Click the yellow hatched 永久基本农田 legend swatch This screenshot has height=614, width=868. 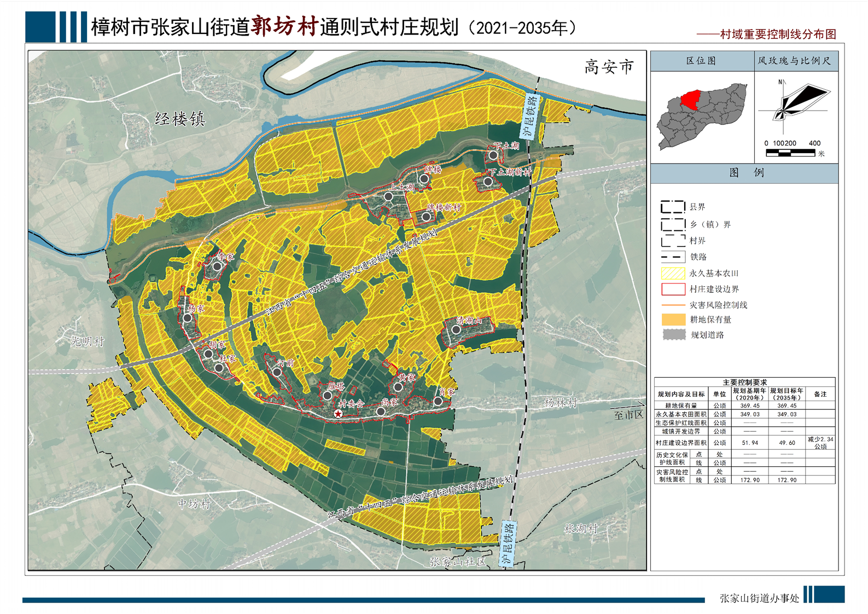tap(673, 273)
